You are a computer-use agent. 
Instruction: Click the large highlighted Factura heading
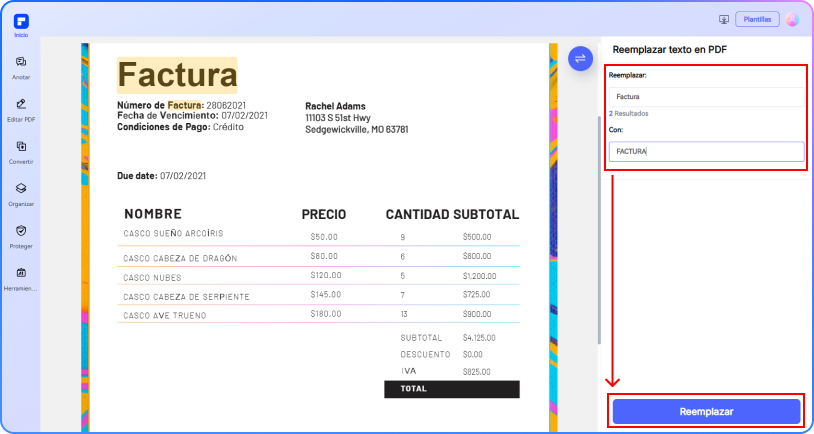177,75
